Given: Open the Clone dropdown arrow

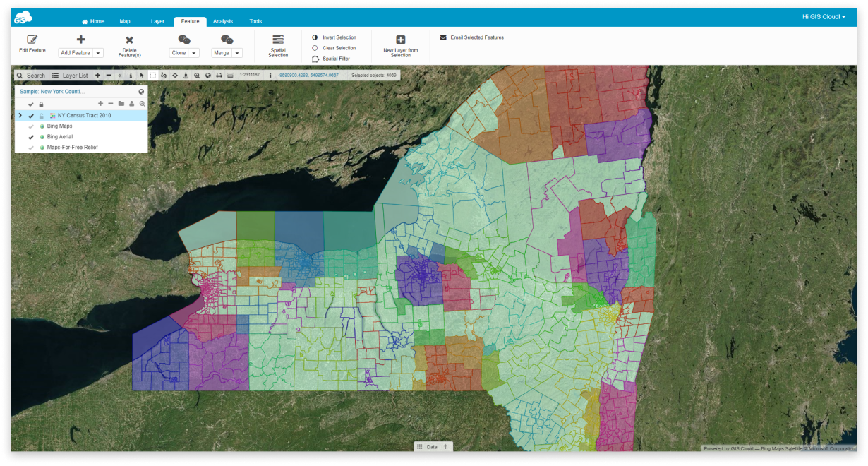Looking at the screenshot, I should point(194,53).
